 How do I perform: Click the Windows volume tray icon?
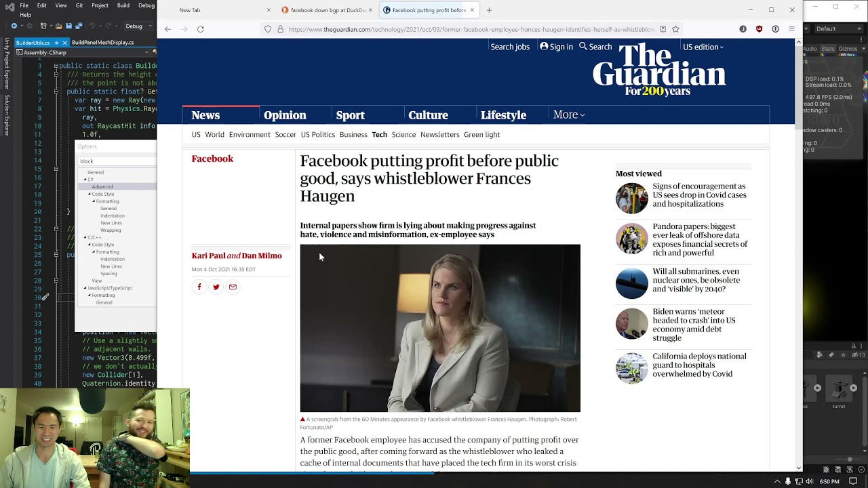809,481
